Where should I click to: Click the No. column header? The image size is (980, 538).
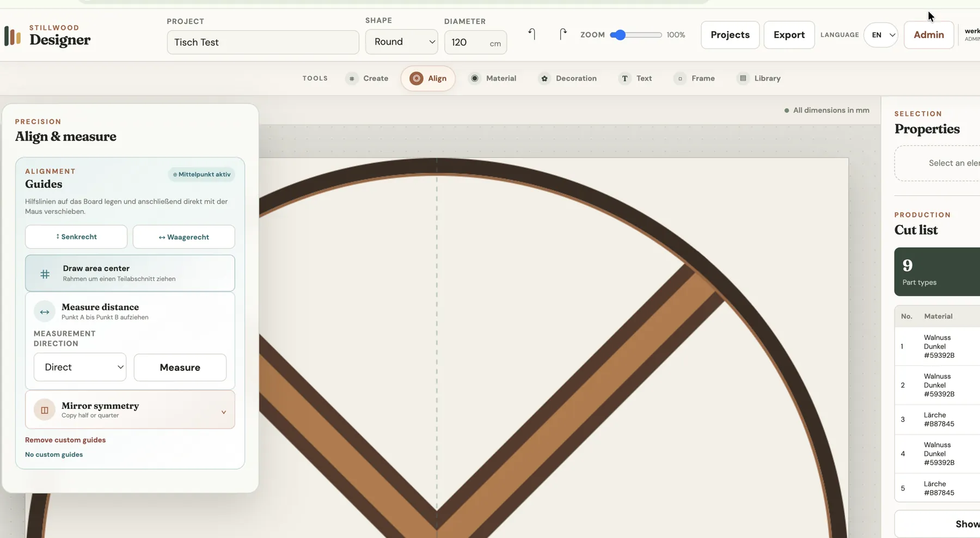point(906,316)
